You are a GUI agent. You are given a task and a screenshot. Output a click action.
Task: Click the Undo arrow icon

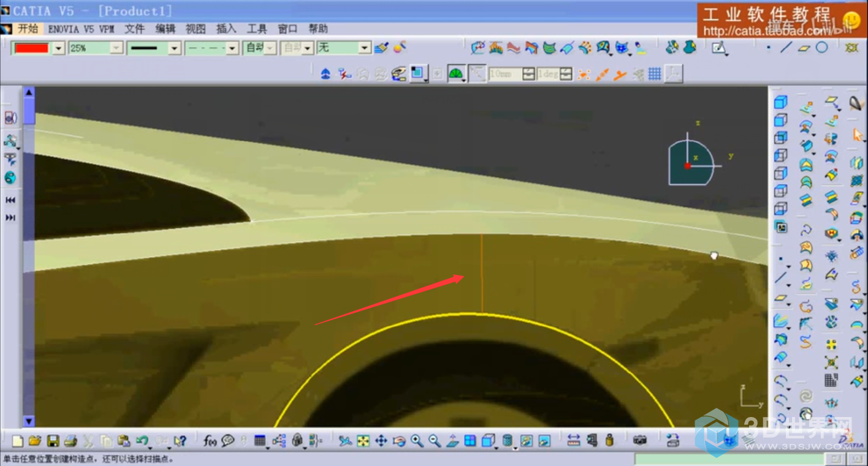coord(142,440)
